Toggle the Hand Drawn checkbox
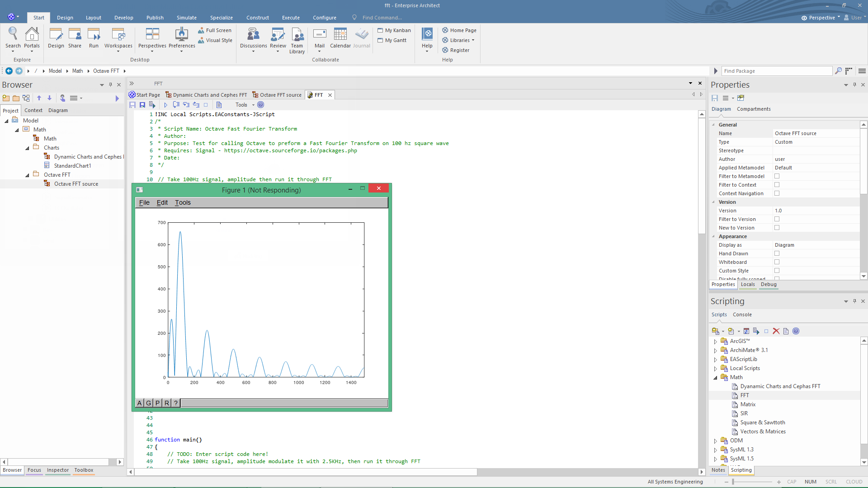The width and height of the screenshot is (868, 488). click(x=777, y=253)
